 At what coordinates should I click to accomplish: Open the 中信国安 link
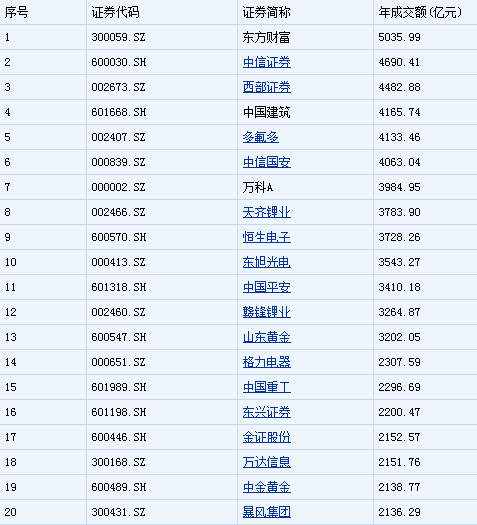[267, 162]
